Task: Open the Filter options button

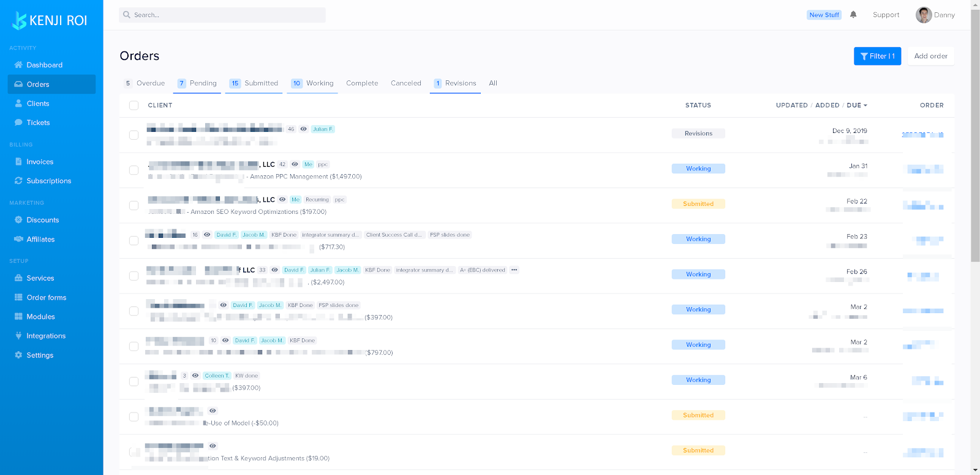Action: [x=878, y=56]
